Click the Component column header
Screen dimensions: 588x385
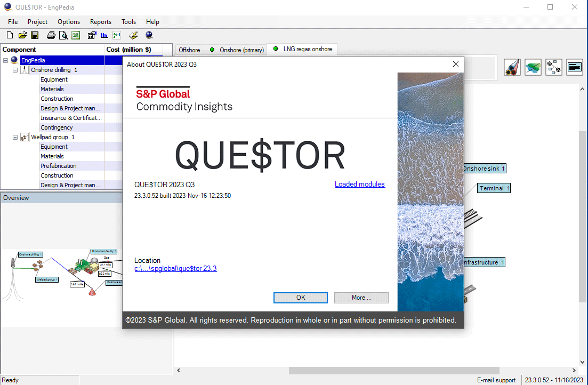tap(52, 50)
